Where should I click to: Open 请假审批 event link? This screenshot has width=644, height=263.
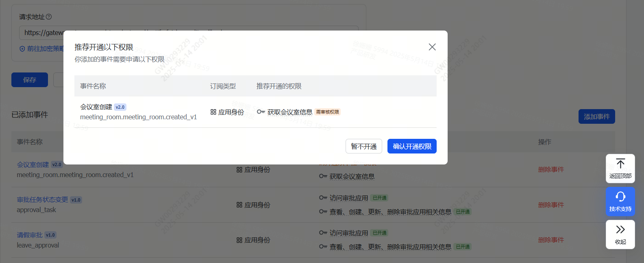tap(30, 235)
